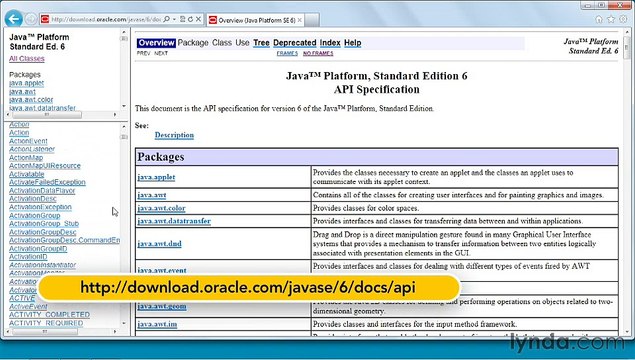Open the ActivationDataFlavor class link
Screen dimensions: 635x360
[x=42, y=190]
